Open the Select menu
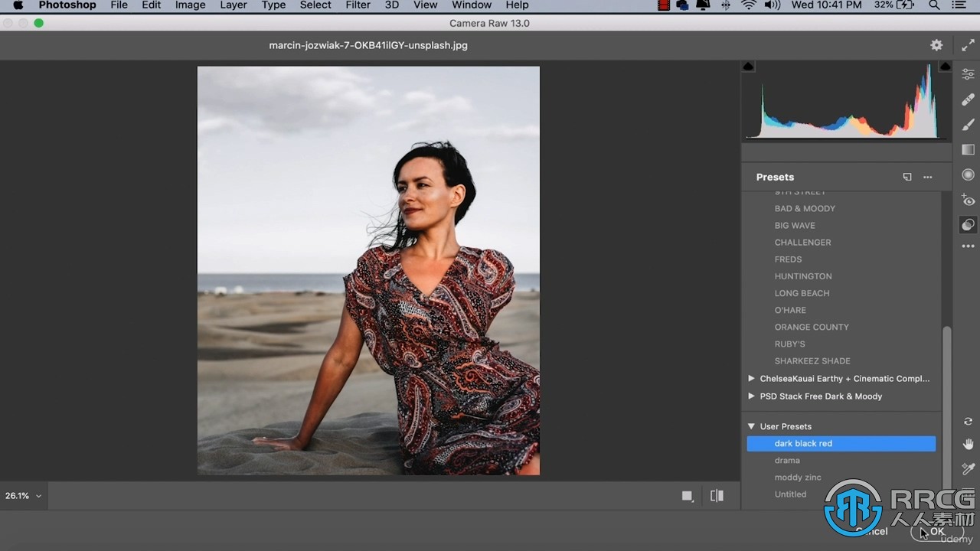The width and height of the screenshot is (980, 551). 315,5
